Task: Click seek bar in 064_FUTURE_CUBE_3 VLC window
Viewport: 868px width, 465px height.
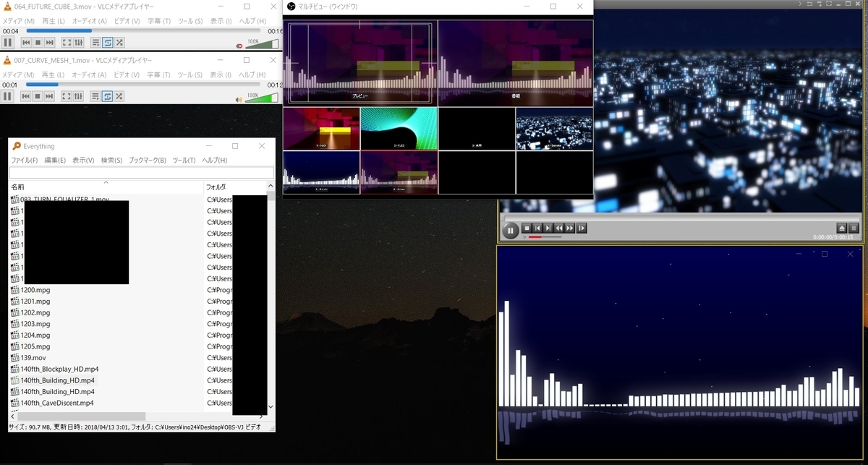Action: point(144,31)
